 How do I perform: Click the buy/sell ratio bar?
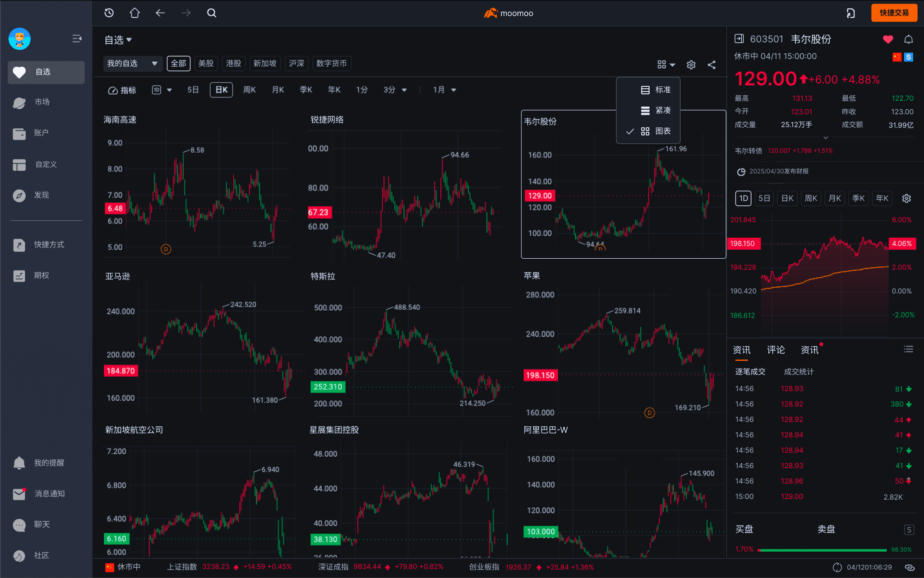[x=823, y=550]
